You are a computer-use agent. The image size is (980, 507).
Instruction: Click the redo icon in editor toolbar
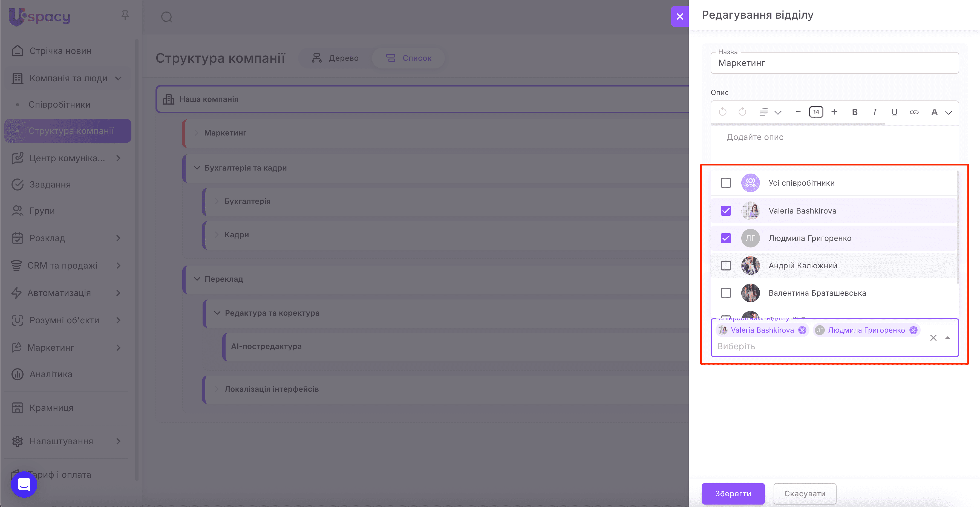click(x=742, y=112)
